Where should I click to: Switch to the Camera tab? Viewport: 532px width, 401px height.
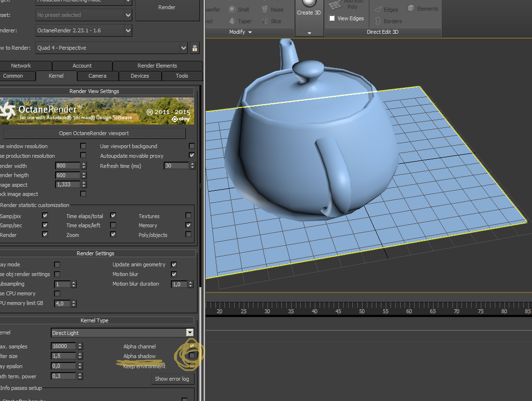(98, 76)
